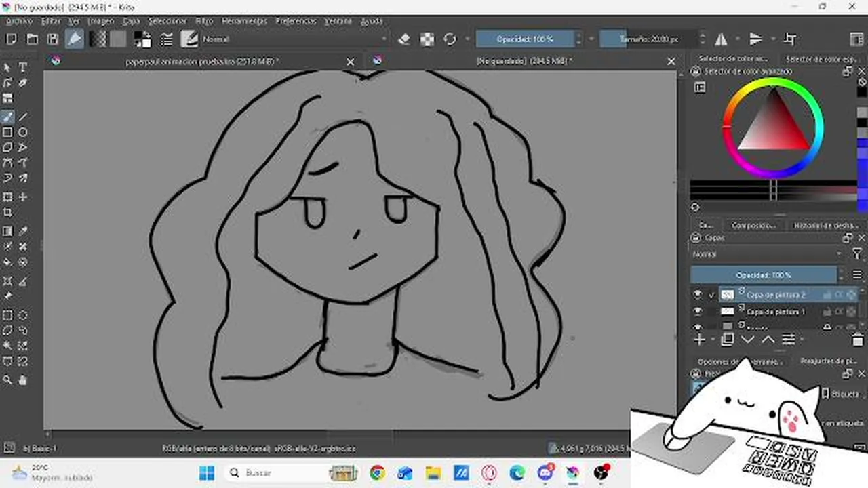Hide Capa de pintura 1 layer
868x488 pixels.
pyautogui.click(x=698, y=311)
